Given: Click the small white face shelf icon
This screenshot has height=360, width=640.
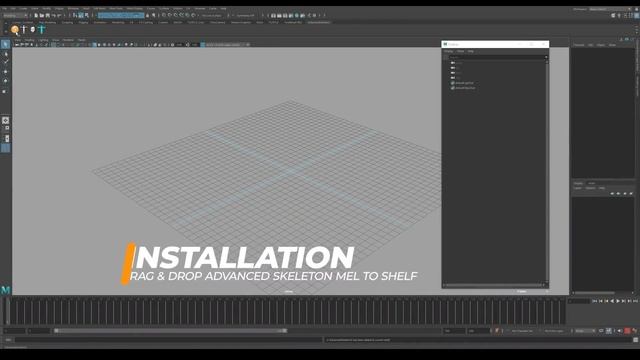Looking at the screenshot, I should coord(33,29).
